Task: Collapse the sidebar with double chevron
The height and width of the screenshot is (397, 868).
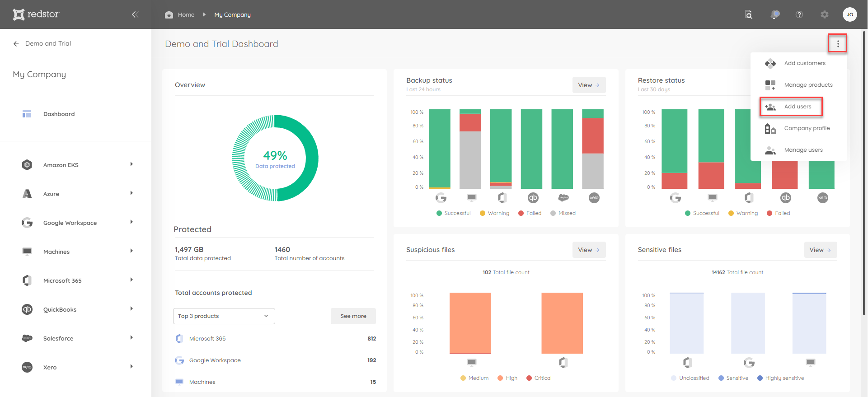Action: pyautogui.click(x=135, y=14)
